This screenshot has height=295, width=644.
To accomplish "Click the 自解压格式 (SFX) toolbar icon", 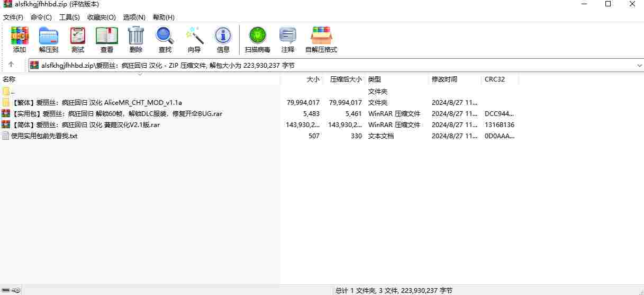I will point(321,36).
